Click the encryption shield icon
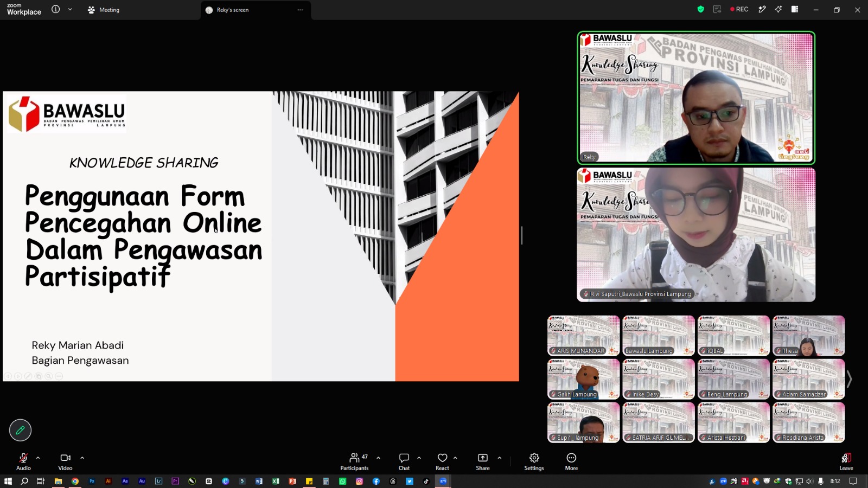This screenshot has height=488, width=868. 701,9
